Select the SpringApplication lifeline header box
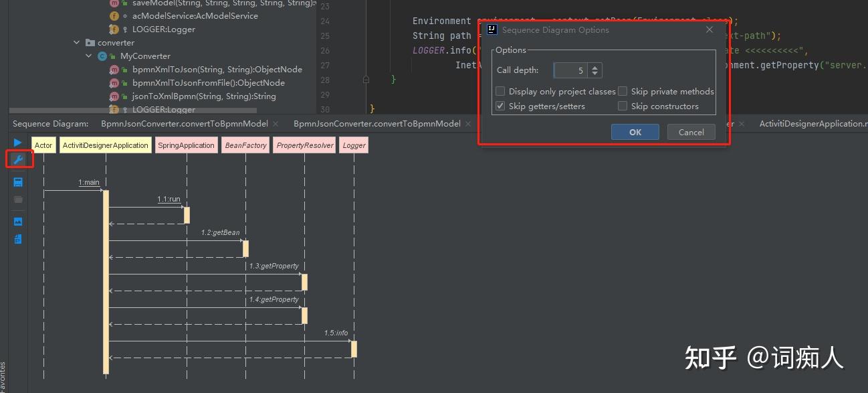Screen dimensions: 868x393 click(x=186, y=145)
